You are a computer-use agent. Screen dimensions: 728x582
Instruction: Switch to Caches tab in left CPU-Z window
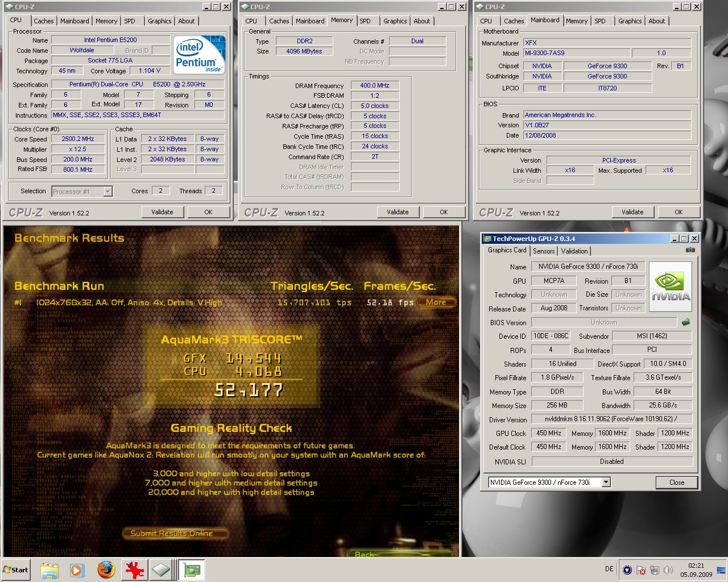(44, 21)
